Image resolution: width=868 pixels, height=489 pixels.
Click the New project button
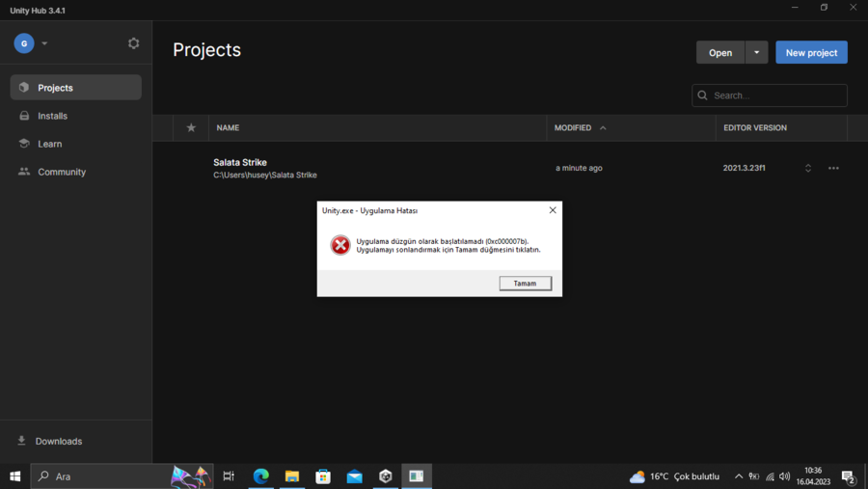click(x=811, y=53)
